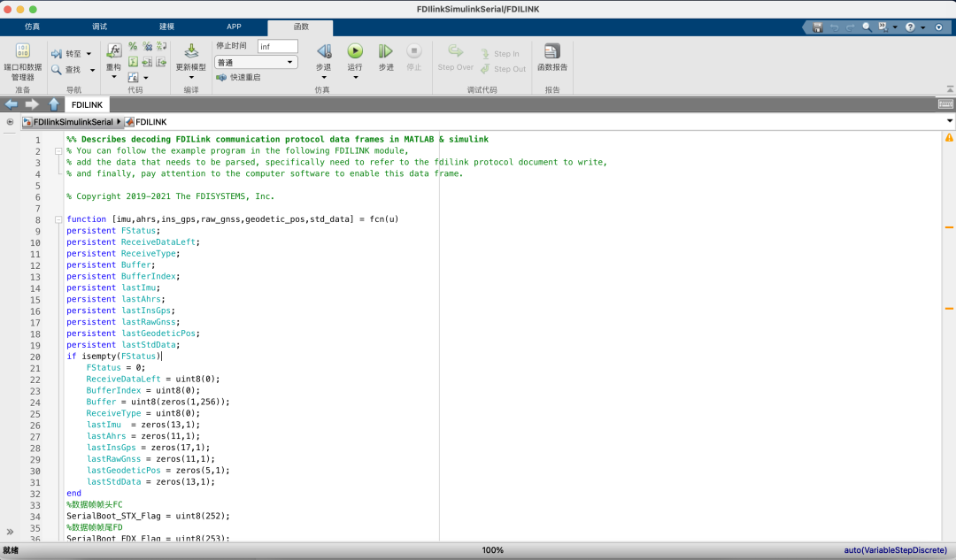956x560 pixels.
Task: Click the 重构 refactor fx icon
Action: point(113,51)
